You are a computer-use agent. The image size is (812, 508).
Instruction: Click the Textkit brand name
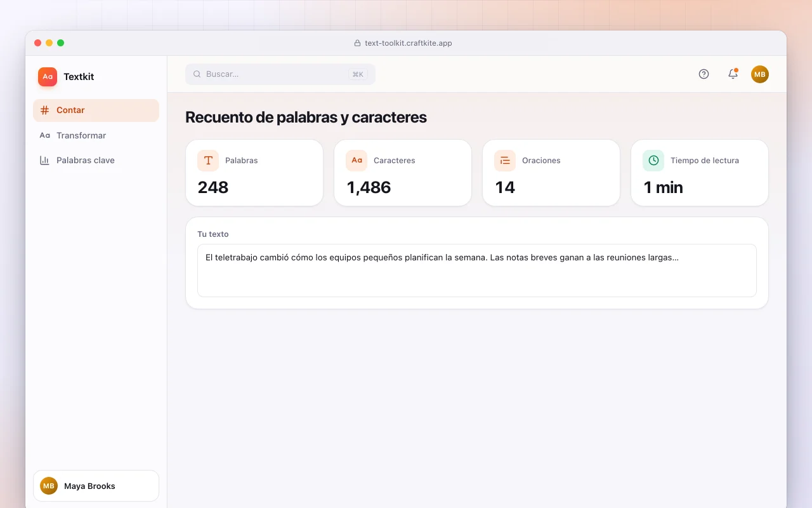click(x=79, y=77)
